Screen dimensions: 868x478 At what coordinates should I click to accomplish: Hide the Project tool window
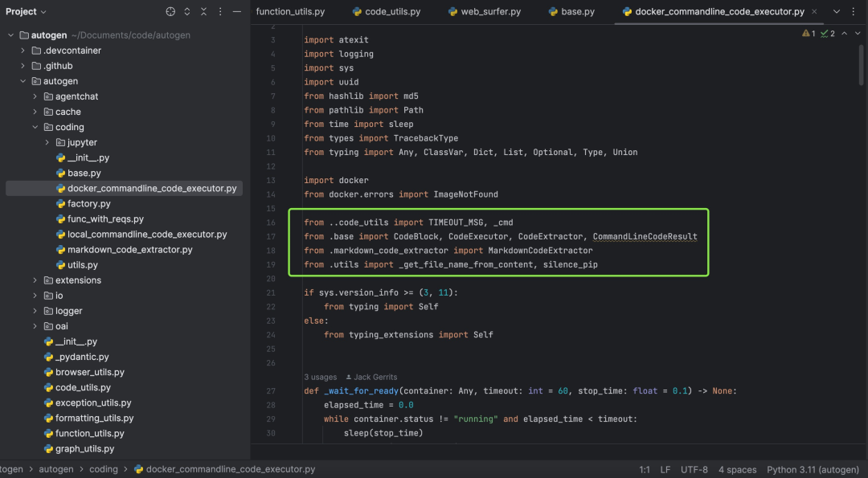pos(237,12)
